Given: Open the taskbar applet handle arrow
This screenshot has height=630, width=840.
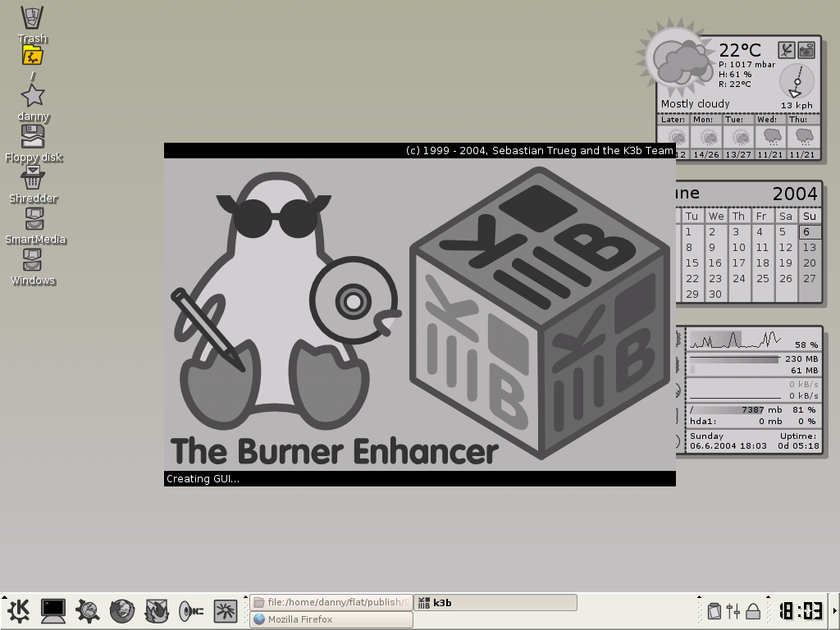Looking at the screenshot, I should 246,597.
